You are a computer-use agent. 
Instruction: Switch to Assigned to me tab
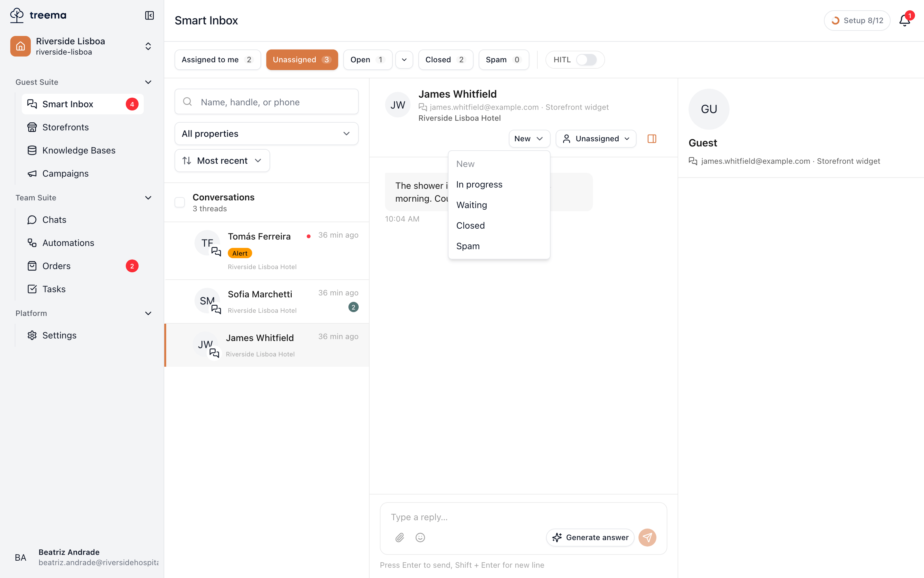218,60
